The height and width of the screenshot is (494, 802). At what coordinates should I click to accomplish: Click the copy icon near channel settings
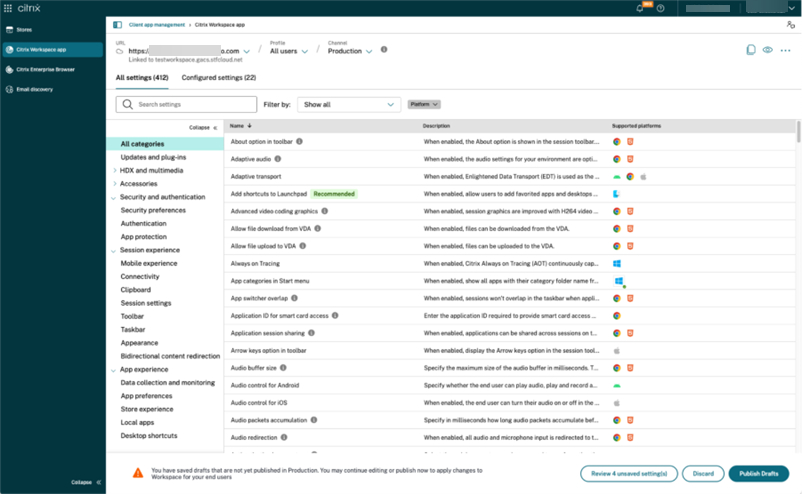click(x=751, y=49)
